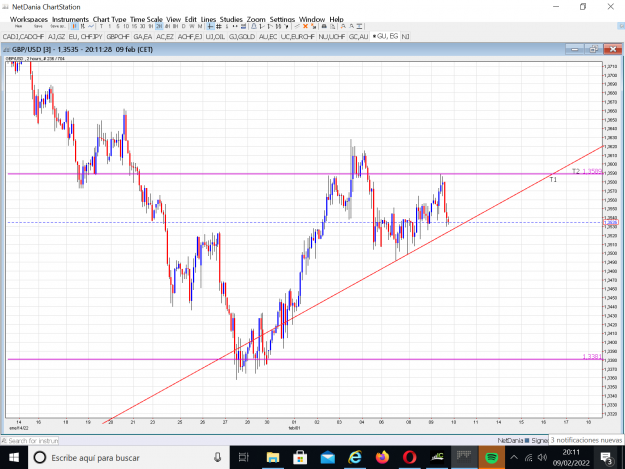Click the Save as toolbar button

(x=58, y=26)
